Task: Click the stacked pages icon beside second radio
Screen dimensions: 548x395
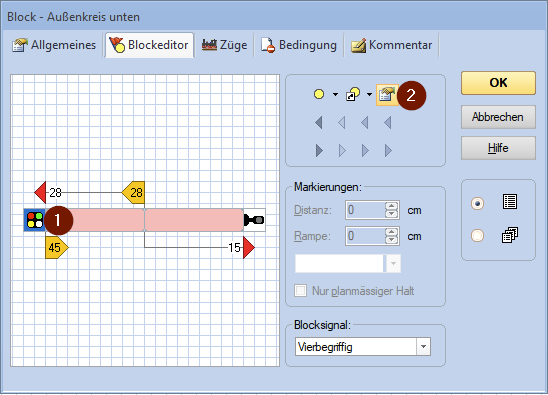Action: (x=510, y=235)
